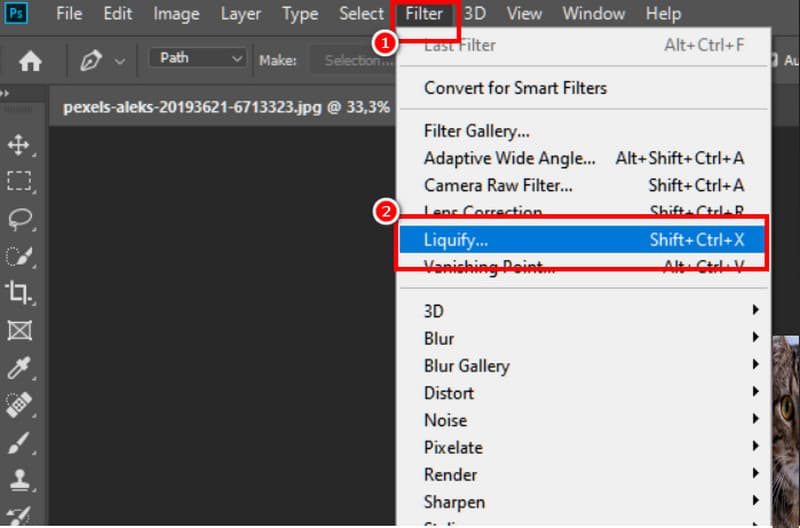Choose Vanishing Point entry

pyautogui.click(x=584, y=266)
